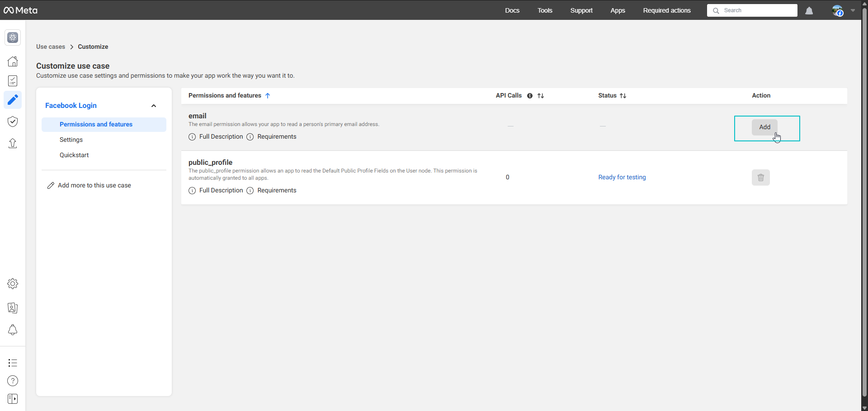This screenshot has height=411, width=868.
Task: Click the shield checkmark review icon
Action: [13, 121]
